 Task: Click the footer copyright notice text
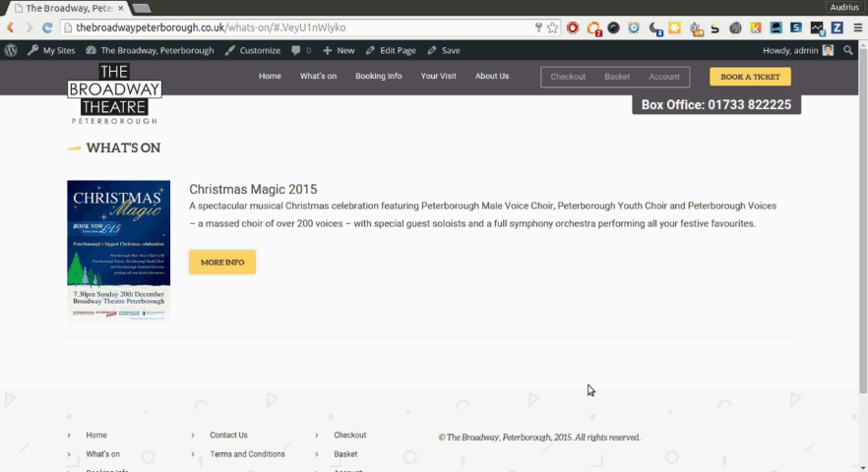[x=539, y=438]
